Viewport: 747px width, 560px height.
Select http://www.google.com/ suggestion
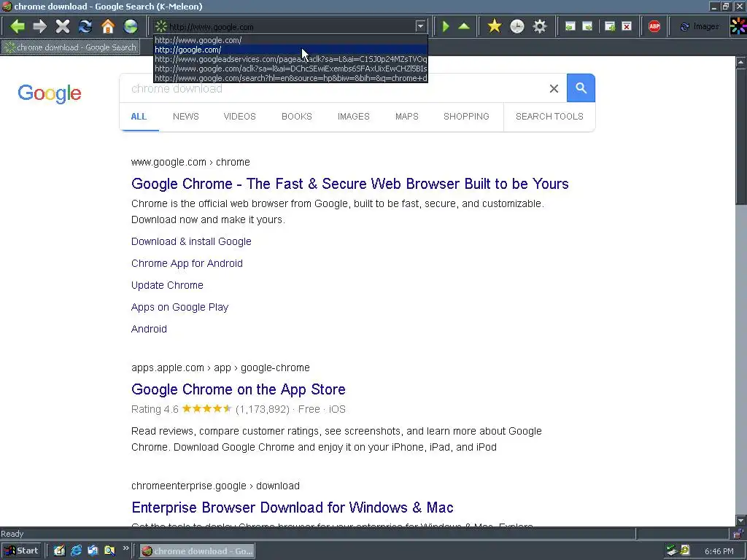(290, 40)
